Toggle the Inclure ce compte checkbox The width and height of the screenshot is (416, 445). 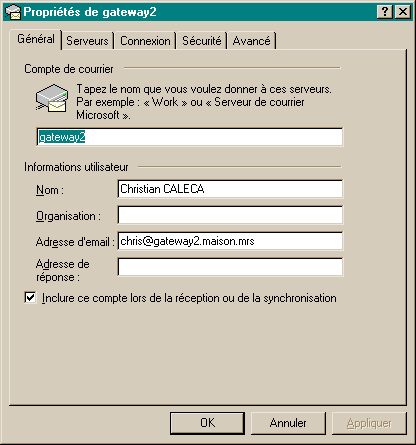30,297
